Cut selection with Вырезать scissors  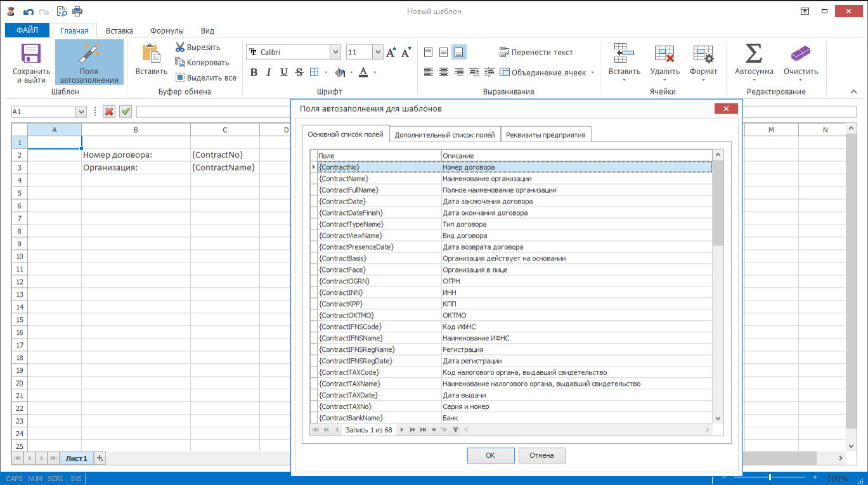[x=198, y=47]
